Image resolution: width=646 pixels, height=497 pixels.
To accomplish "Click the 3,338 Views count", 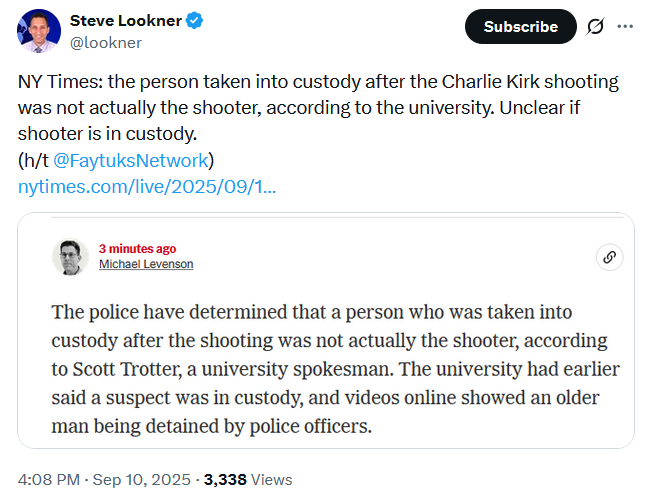I will tap(248, 479).
